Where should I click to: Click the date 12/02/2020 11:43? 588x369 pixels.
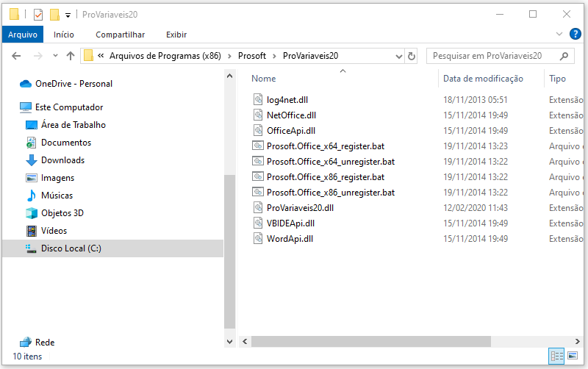coord(476,208)
